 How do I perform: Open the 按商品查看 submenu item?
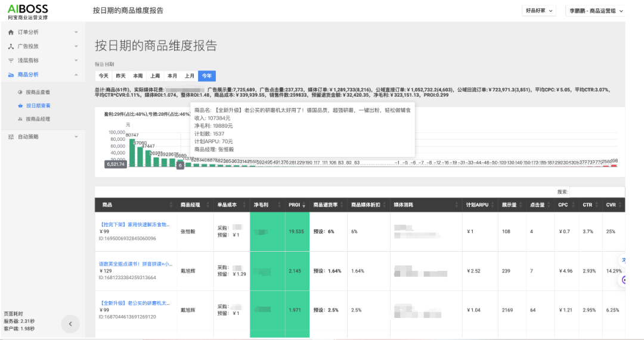click(x=38, y=92)
